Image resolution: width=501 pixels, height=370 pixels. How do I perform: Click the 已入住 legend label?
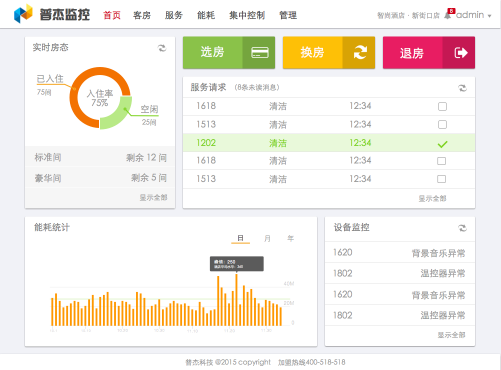(50, 79)
